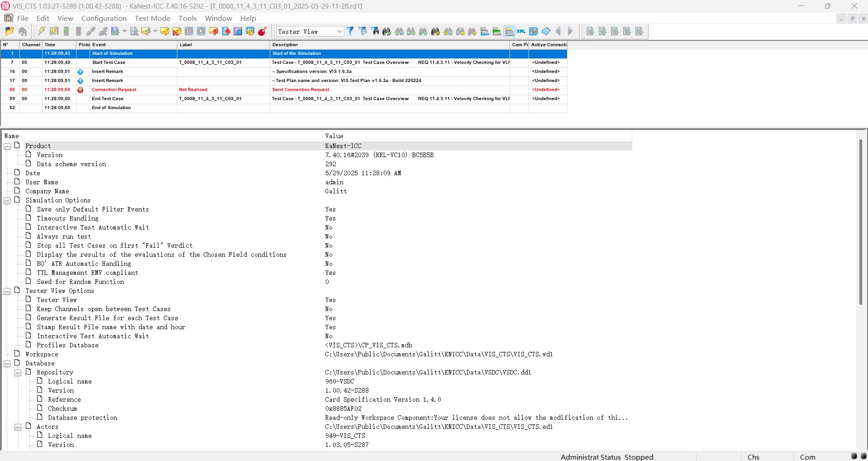Click the Description column header
Viewport: 868px width, 461px height.
coord(285,44)
